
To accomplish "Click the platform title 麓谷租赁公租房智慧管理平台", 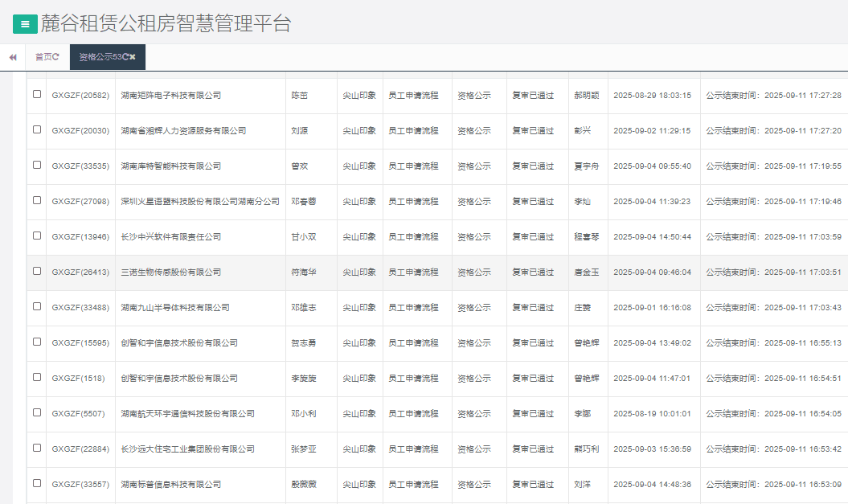I will pos(166,24).
